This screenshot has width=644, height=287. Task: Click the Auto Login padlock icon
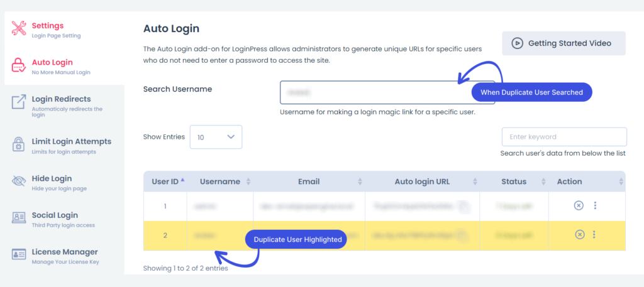point(19,65)
